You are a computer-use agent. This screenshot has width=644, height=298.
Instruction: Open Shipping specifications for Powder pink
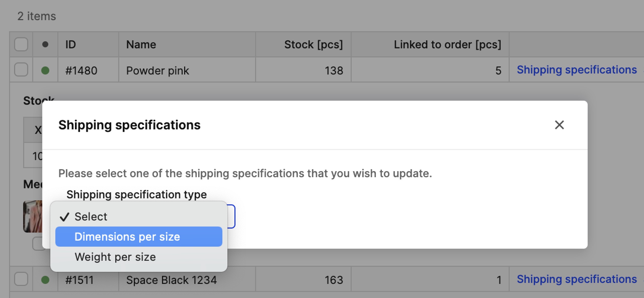pos(577,70)
